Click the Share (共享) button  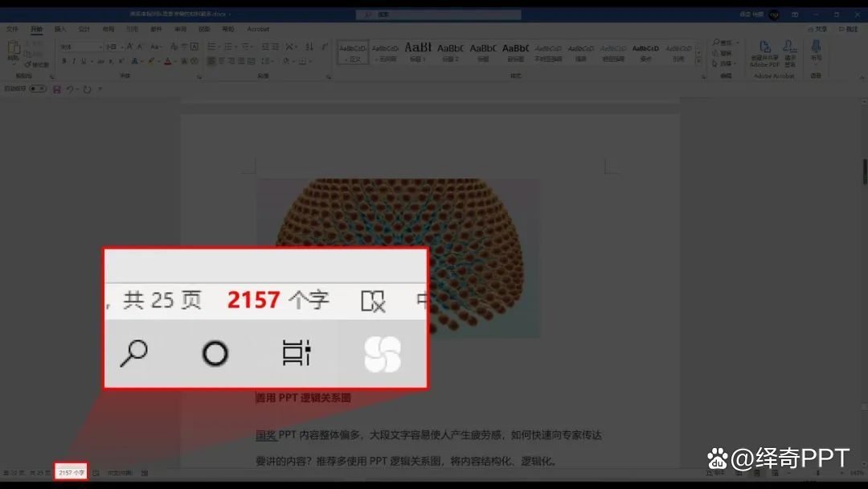(818, 29)
